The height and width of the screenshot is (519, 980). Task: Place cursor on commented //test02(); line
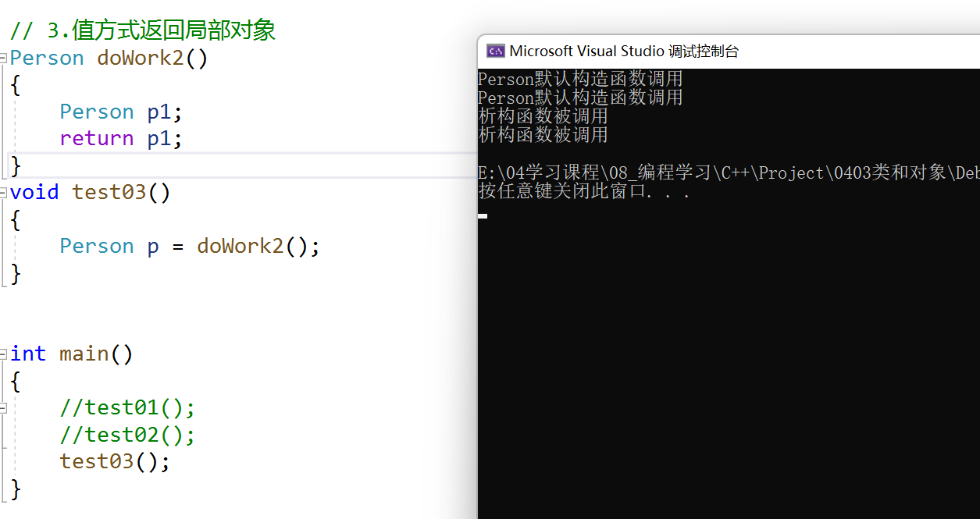tap(127, 435)
